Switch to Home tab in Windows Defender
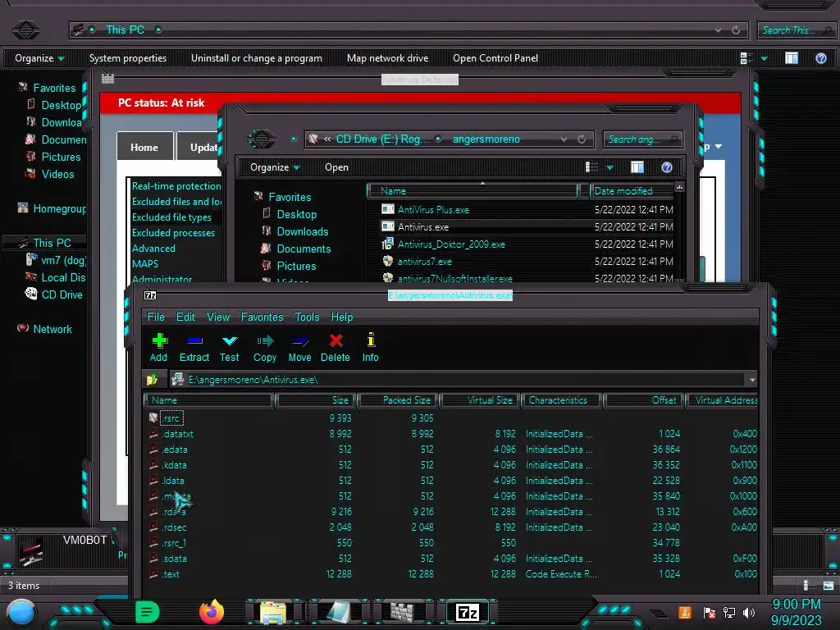Screen dimensions: 840x630 [x=144, y=147]
